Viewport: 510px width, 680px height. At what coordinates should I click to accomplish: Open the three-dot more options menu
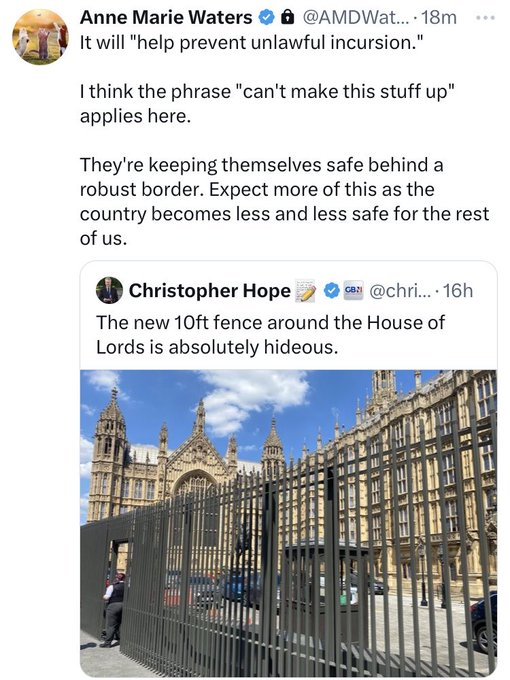click(485, 18)
